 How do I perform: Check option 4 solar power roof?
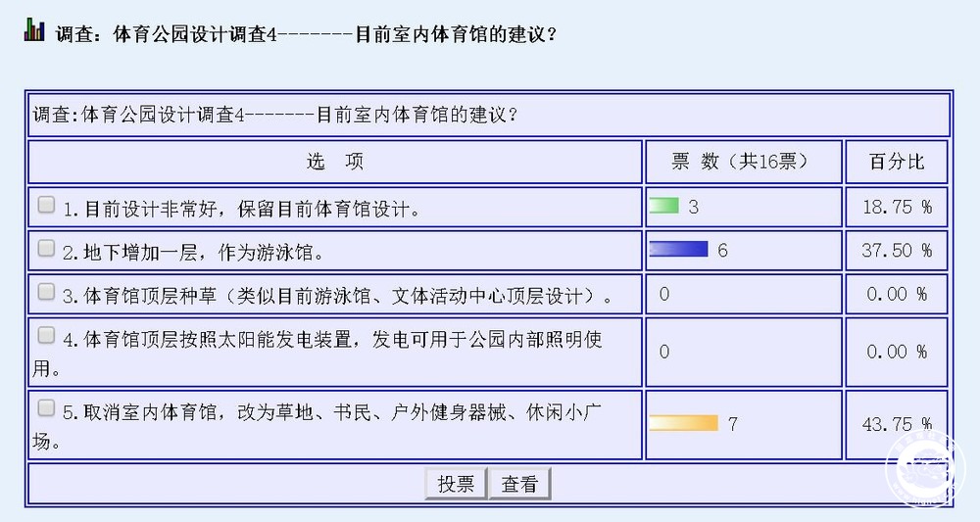[46, 335]
